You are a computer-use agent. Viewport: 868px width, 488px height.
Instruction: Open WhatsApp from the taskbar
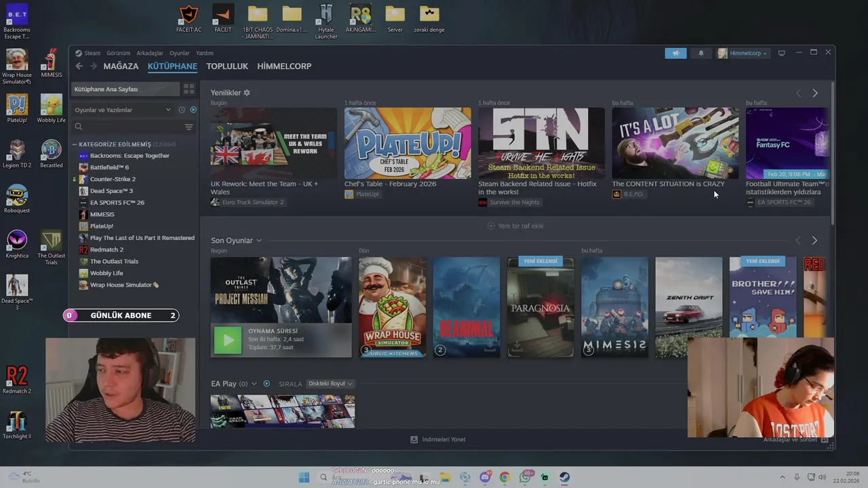pyautogui.click(x=525, y=477)
